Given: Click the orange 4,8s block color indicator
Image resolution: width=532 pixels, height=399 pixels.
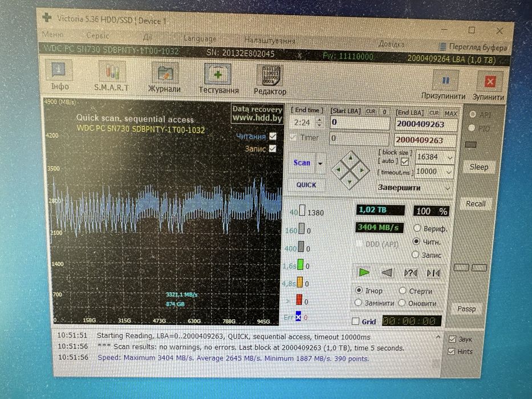Looking at the screenshot, I should click(x=299, y=283).
